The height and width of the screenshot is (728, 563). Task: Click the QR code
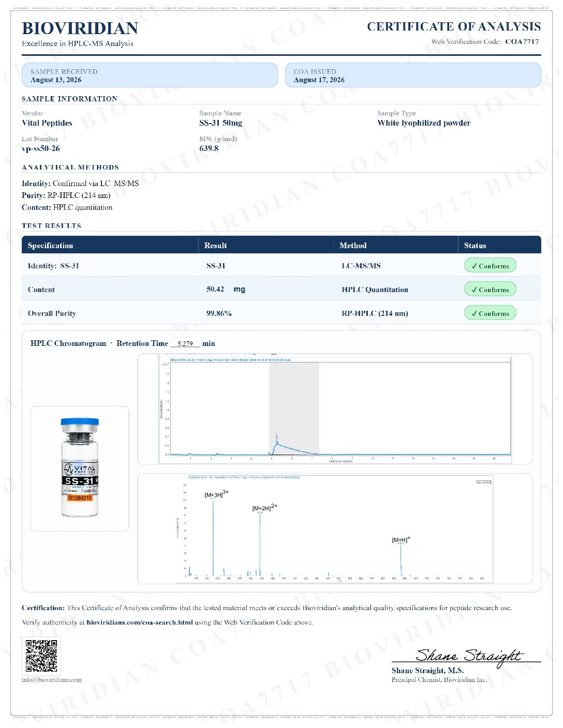coord(41,656)
